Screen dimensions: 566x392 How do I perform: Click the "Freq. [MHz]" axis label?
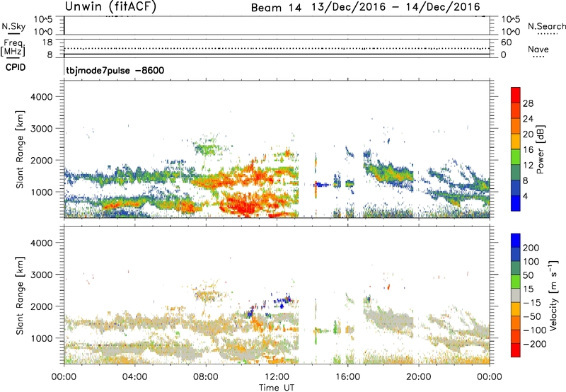point(13,47)
